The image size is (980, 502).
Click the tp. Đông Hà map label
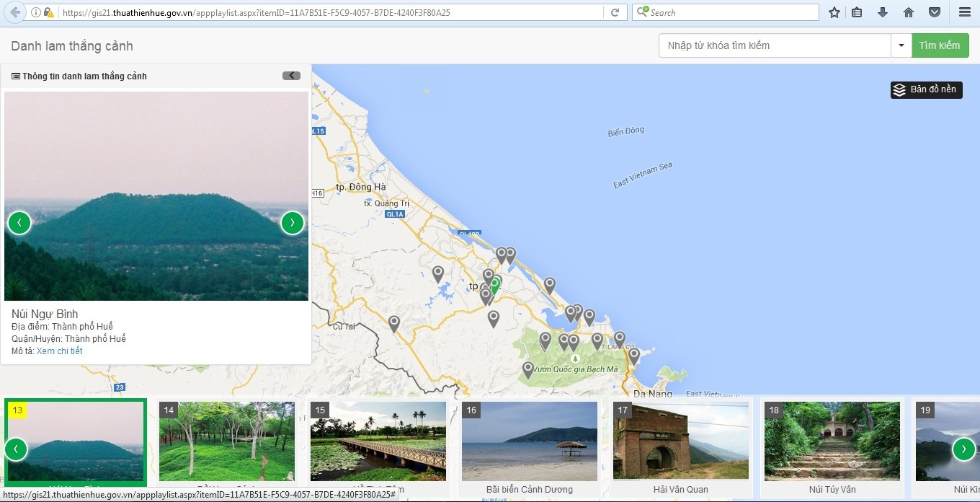[x=361, y=187]
